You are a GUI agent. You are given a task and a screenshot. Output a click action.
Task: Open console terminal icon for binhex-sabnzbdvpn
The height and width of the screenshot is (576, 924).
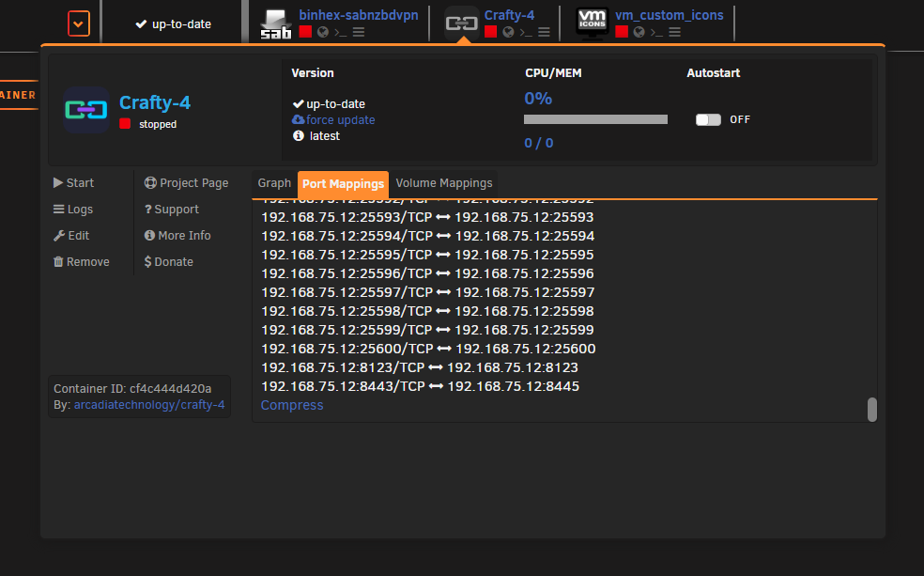341,33
